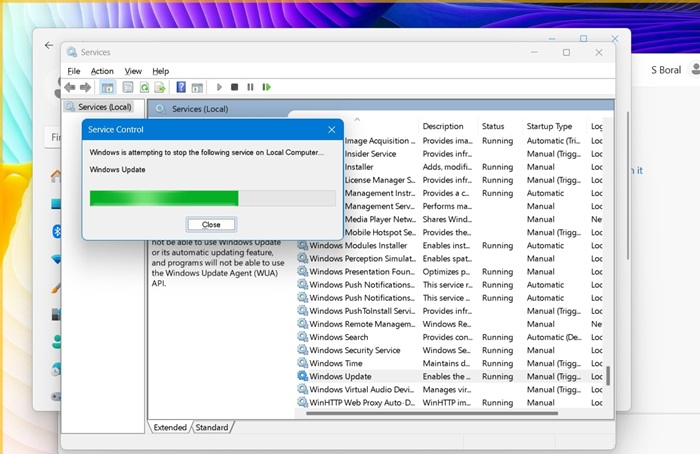Click the gear icon of Windows Time
Screen dimensions: 700x454
coord(303,363)
